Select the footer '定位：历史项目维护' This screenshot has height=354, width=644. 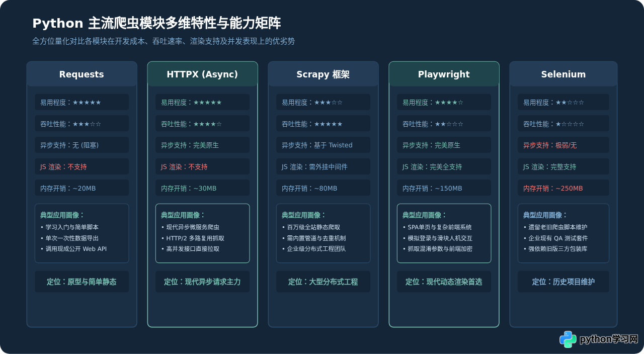pyautogui.click(x=563, y=282)
